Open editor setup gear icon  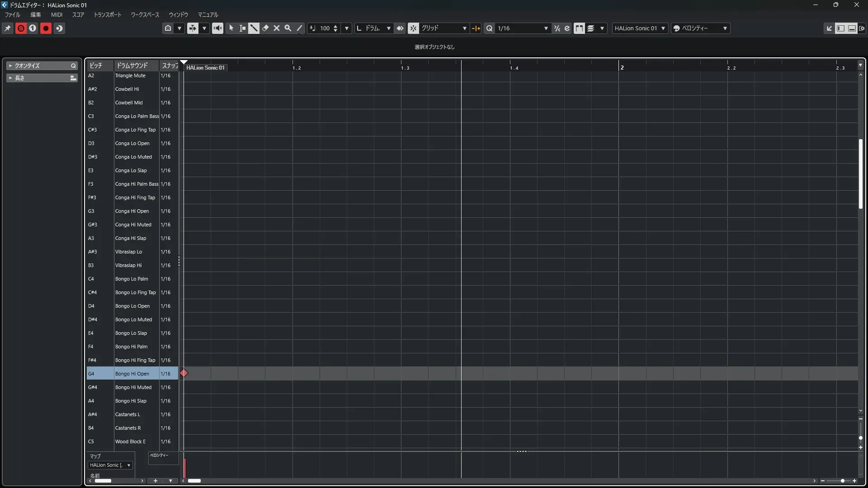click(x=862, y=28)
